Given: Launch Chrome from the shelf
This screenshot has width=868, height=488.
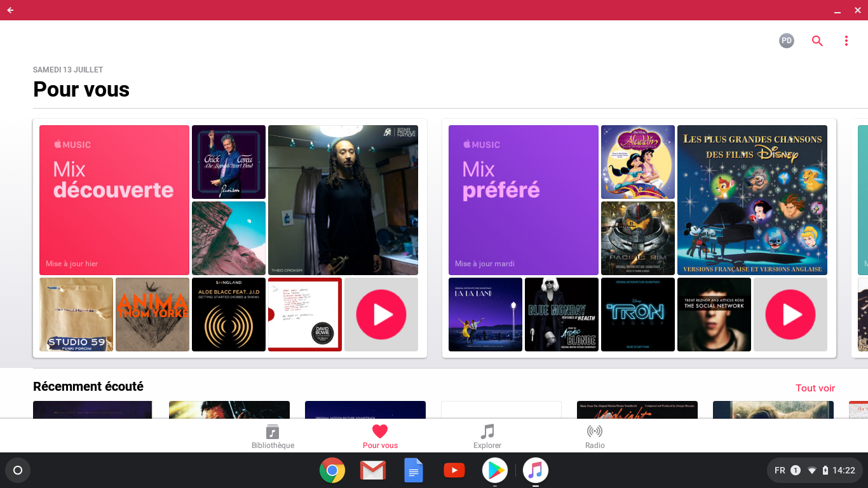Looking at the screenshot, I should [x=332, y=470].
